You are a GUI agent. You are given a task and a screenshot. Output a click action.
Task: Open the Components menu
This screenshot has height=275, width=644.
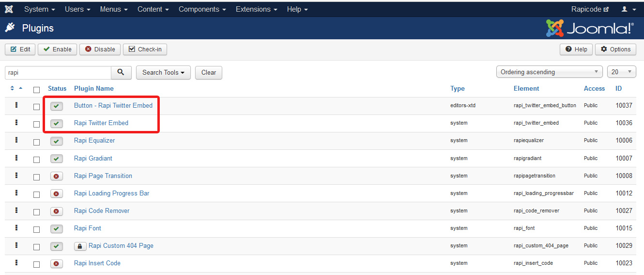[202, 9]
